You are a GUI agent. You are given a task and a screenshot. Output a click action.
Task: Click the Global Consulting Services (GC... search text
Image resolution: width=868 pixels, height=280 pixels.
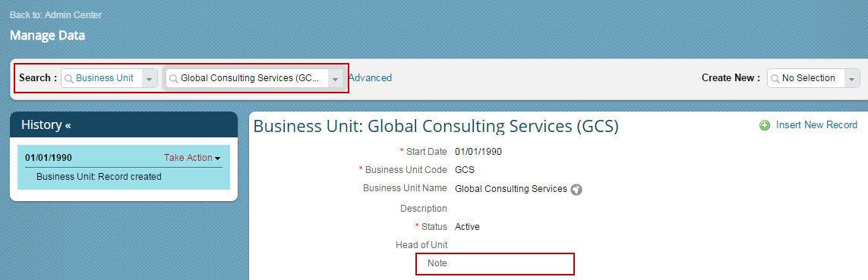250,78
